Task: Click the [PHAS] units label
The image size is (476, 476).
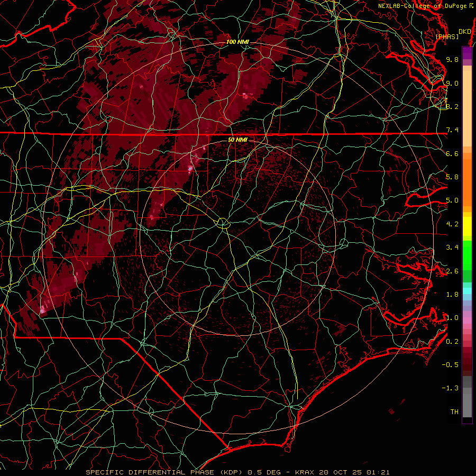Action: pos(447,37)
